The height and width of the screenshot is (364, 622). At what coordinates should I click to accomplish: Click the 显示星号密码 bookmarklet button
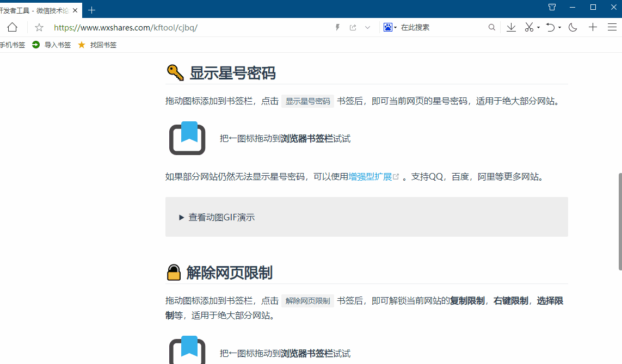coord(307,101)
